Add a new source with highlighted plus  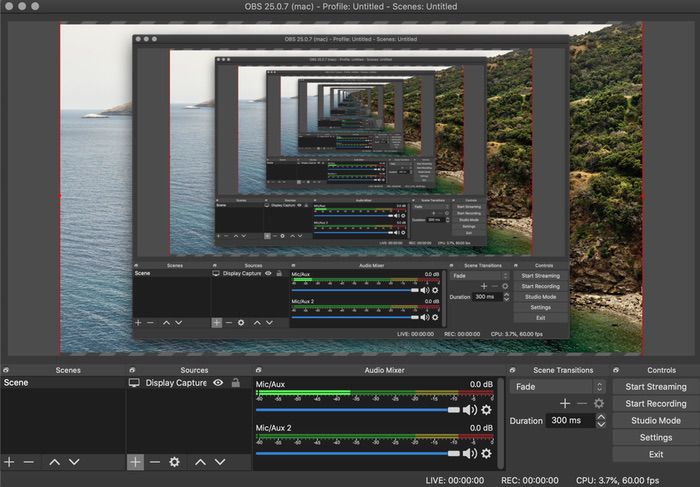pyautogui.click(x=135, y=462)
